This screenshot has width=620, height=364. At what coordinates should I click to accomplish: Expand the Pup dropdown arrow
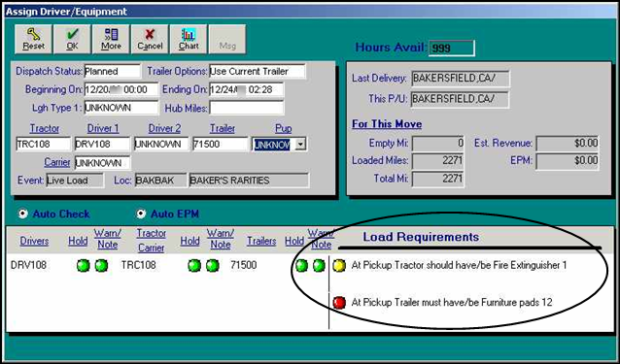coord(300,145)
